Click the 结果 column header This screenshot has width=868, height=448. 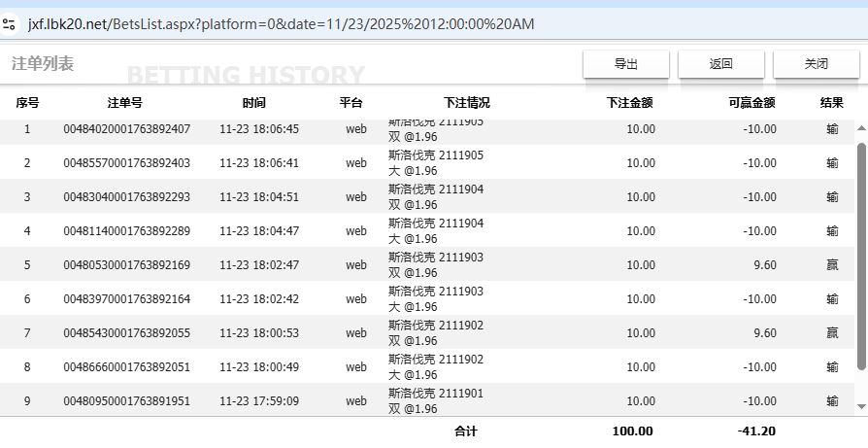831,103
